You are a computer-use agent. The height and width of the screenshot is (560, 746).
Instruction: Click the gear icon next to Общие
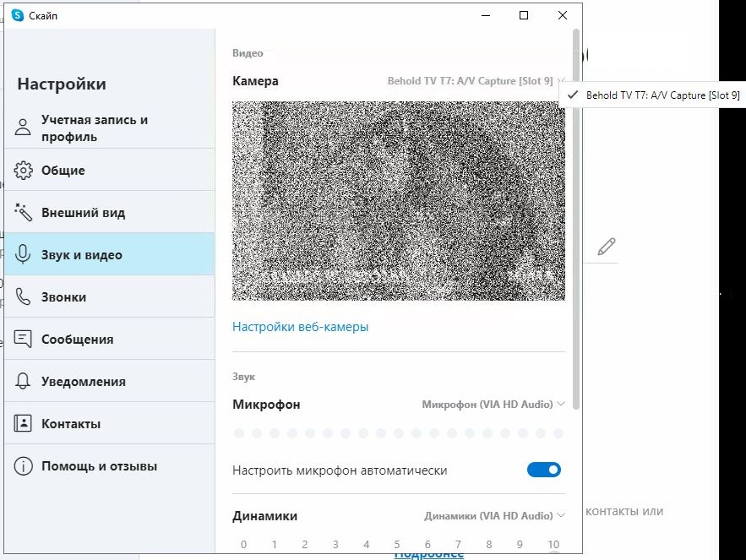click(x=24, y=170)
